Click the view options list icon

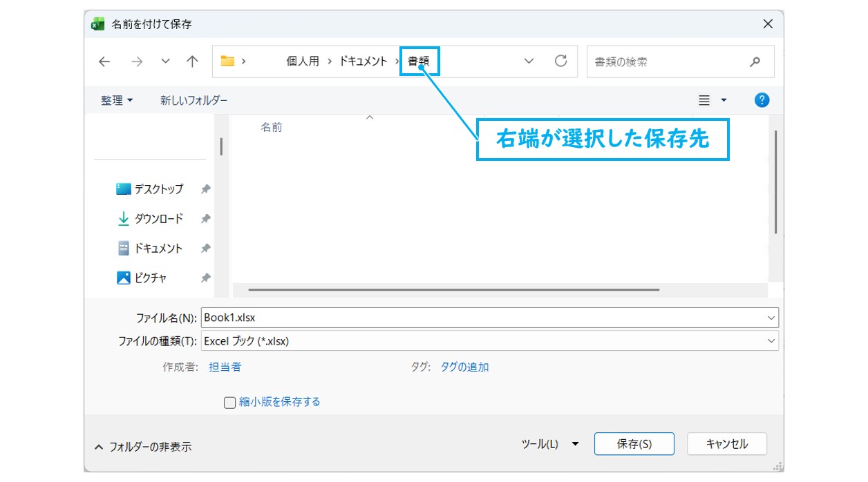coord(706,99)
